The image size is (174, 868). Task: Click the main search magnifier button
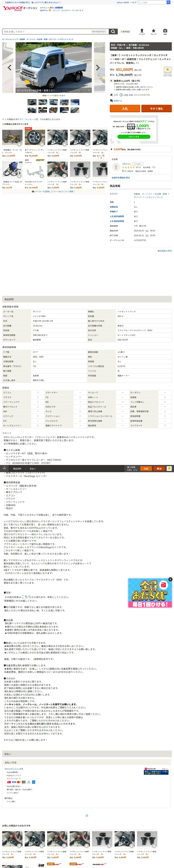click(x=113, y=31)
